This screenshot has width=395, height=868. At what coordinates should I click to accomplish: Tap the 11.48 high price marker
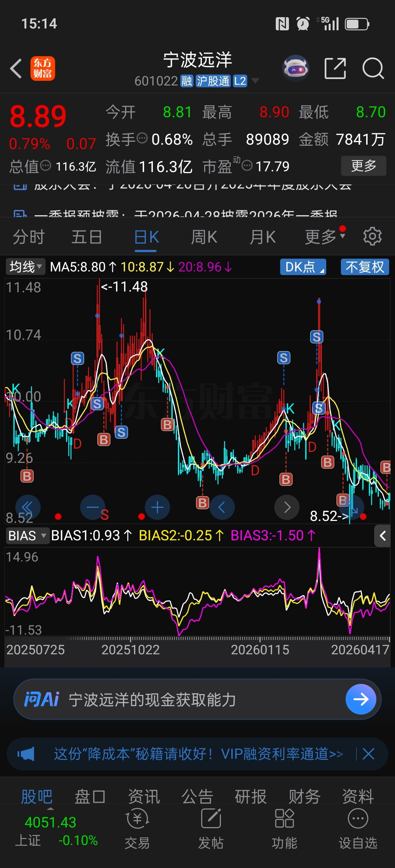(x=124, y=286)
